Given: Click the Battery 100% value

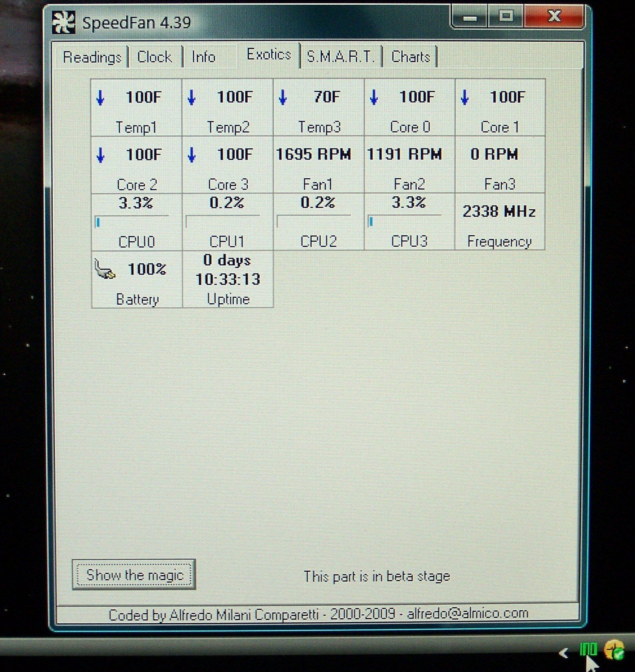Looking at the screenshot, I should (x=147, y=269).
